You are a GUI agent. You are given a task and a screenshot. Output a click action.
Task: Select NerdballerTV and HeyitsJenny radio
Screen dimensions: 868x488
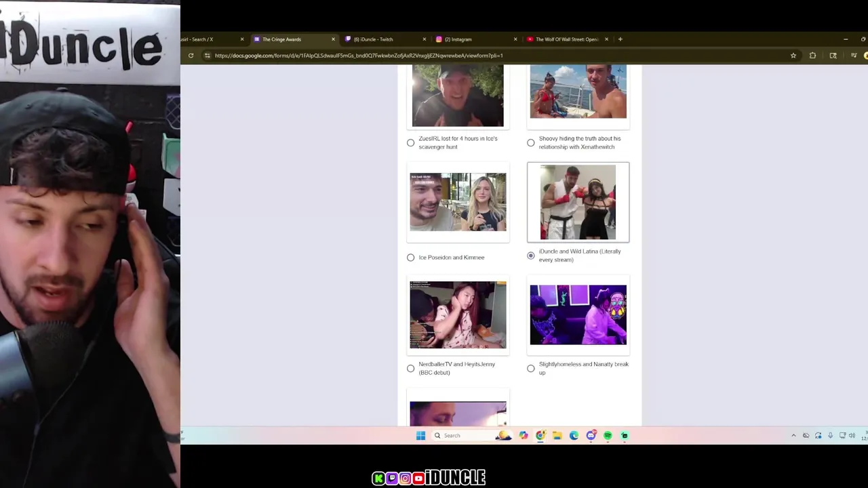point(411,369)
